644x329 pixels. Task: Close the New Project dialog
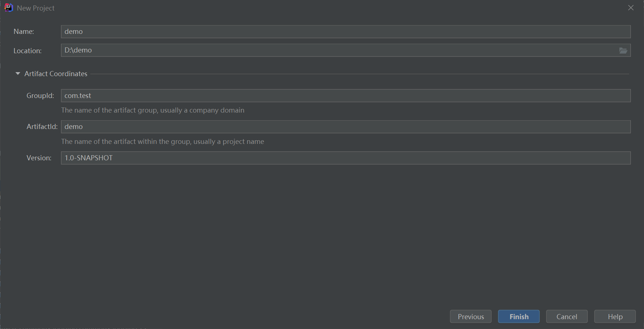coord(631,8)
